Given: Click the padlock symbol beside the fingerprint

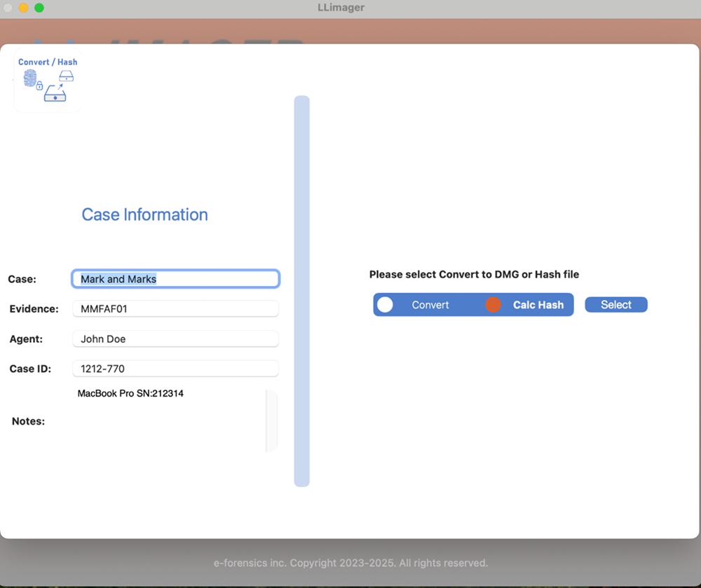Looking at the screenshot, I should coord(40,86).
